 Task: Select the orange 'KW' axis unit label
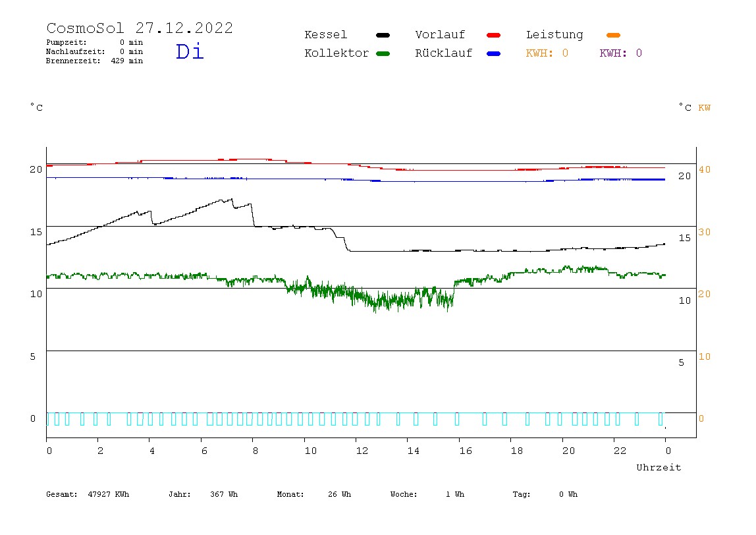pyautogui.click(x=705, y=107)
